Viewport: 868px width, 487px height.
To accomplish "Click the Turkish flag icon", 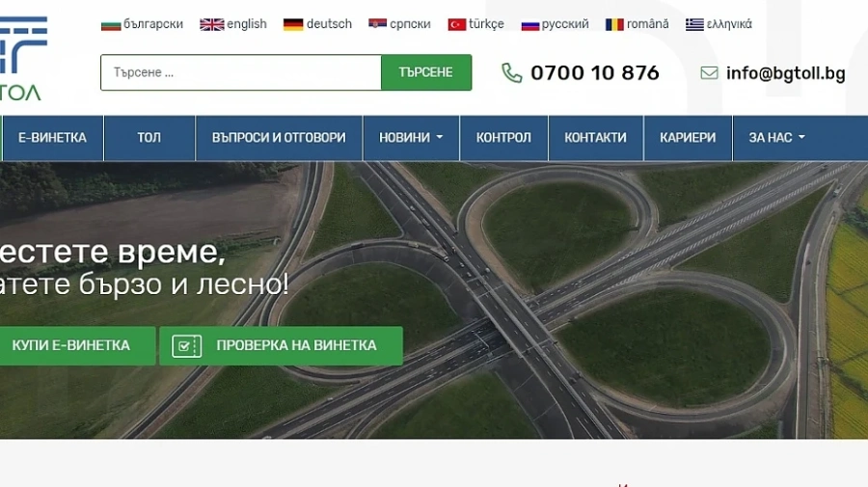I will (457, 25).
